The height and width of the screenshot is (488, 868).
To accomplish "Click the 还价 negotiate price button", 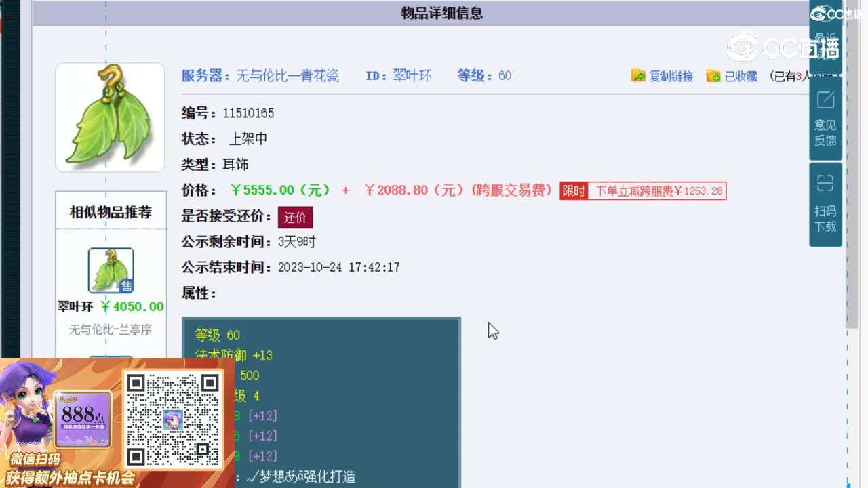I will click(x=294, y=218).
